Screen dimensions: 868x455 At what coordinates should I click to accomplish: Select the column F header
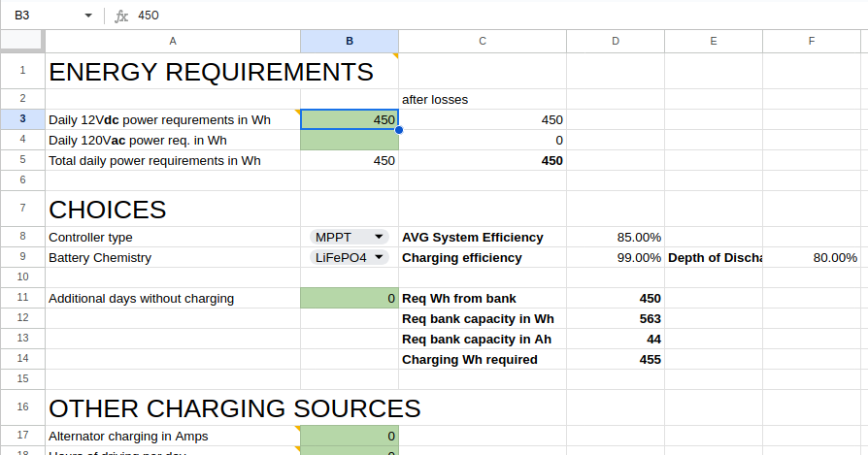[x=811, y=41]
